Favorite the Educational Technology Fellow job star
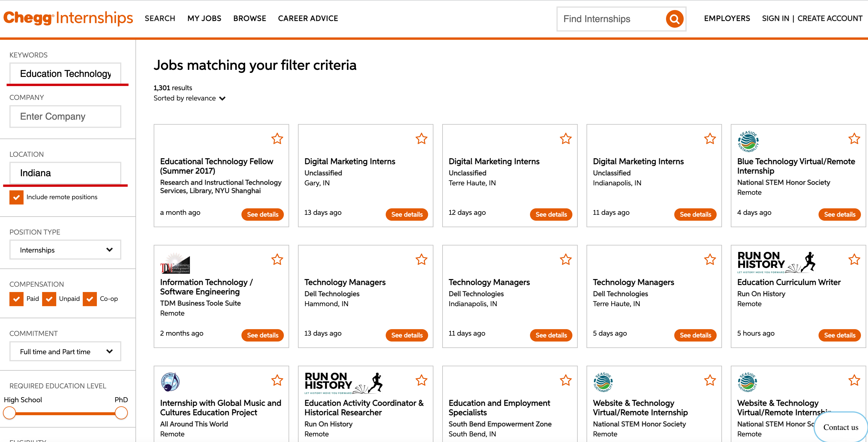Viewport: 868px width, 442px height. pos(277,138)
